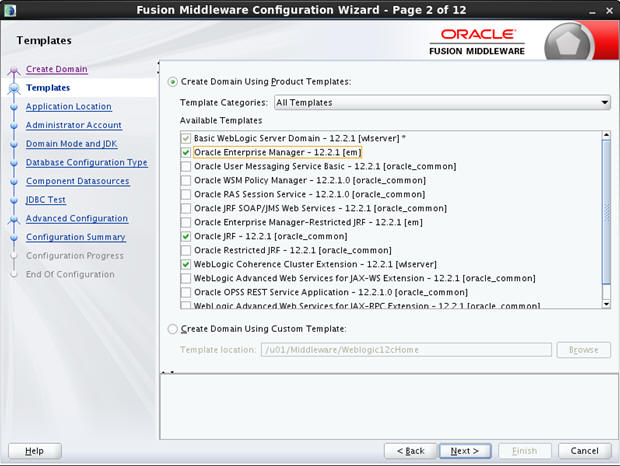Click the Application Location step bullet icon

pyautogui.click(x=14, y=107)
